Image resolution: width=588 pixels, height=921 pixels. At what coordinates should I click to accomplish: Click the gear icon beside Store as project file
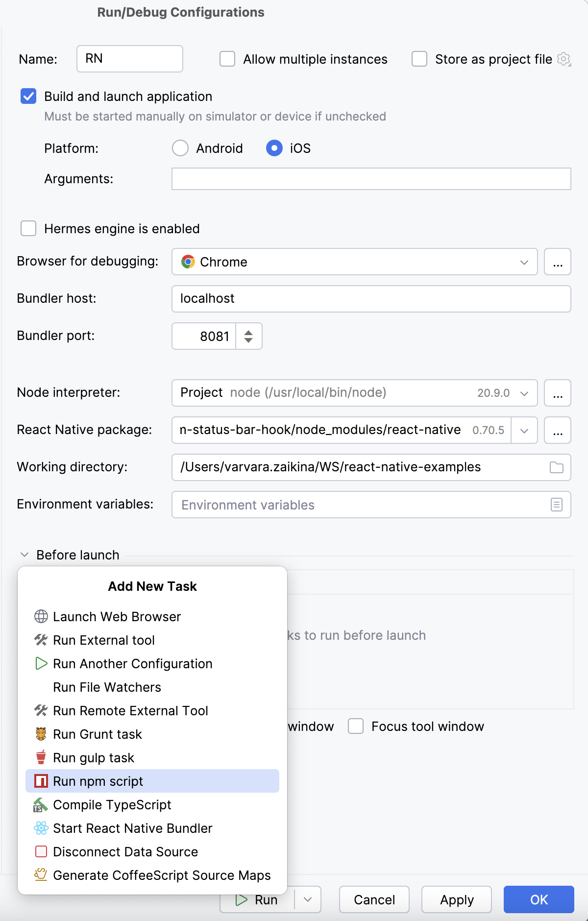[x=564, y=59]
